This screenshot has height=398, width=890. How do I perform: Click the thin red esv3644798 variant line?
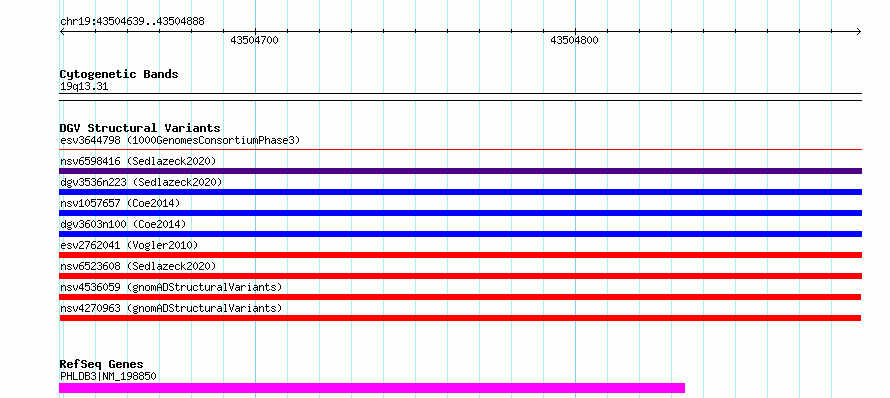tap(460, 149)
